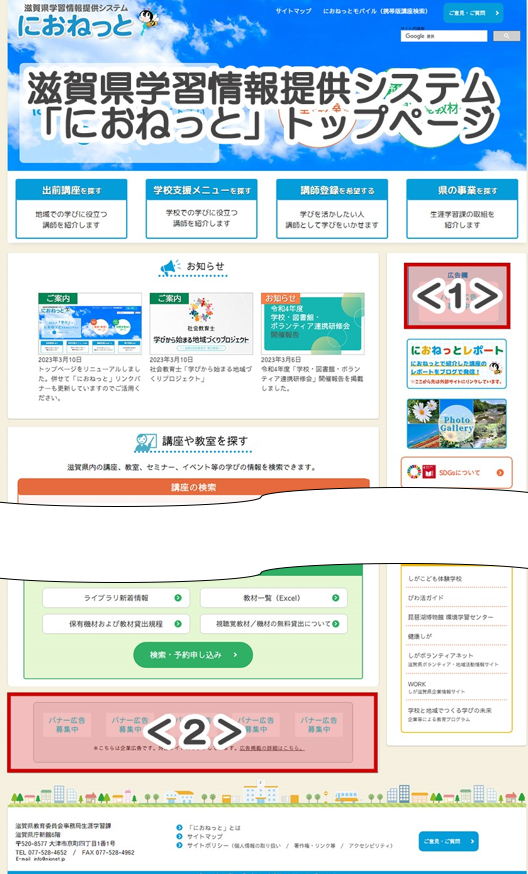Open 視聴覚教材／機材の無料貸出について
The width and height of the screenshot is (528, 874).
point(273,624)
